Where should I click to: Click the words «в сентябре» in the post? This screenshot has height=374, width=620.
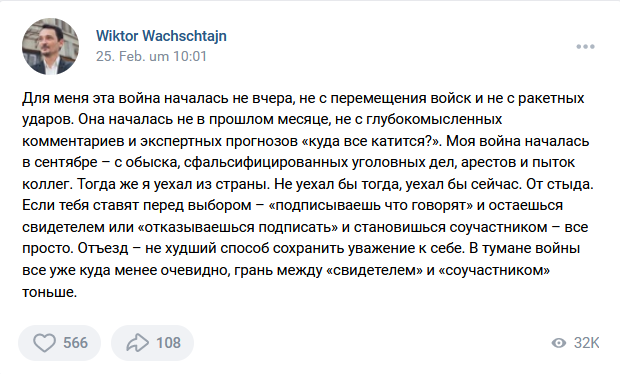click(x=60, y=162)
